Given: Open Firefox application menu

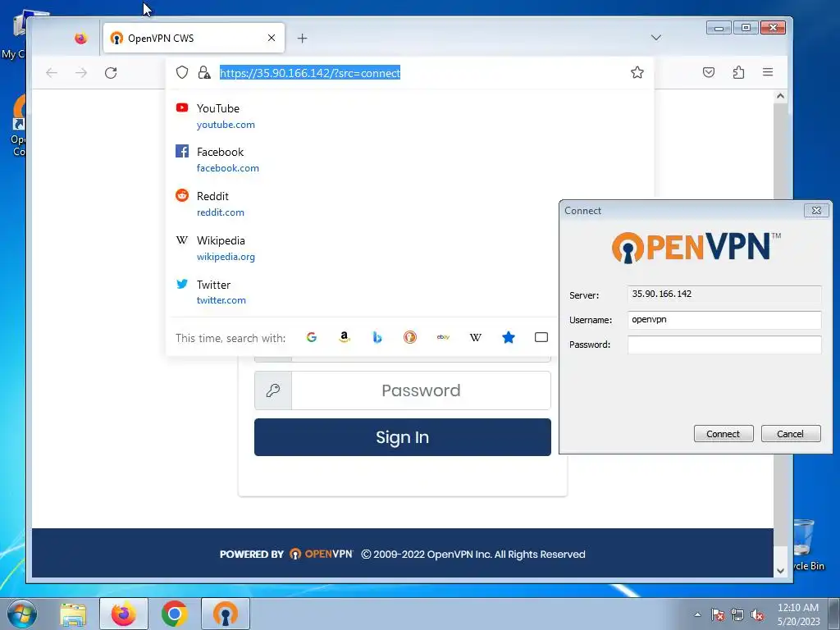Looking at the screenshot, I should click(768, 72).
